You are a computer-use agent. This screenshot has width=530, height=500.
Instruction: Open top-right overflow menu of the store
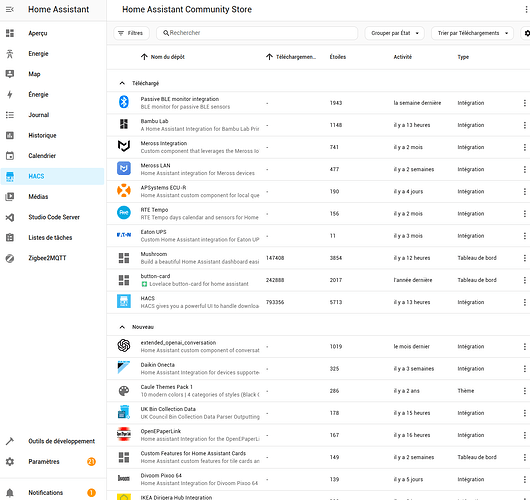pyautogui.click(x=526, y=9)
